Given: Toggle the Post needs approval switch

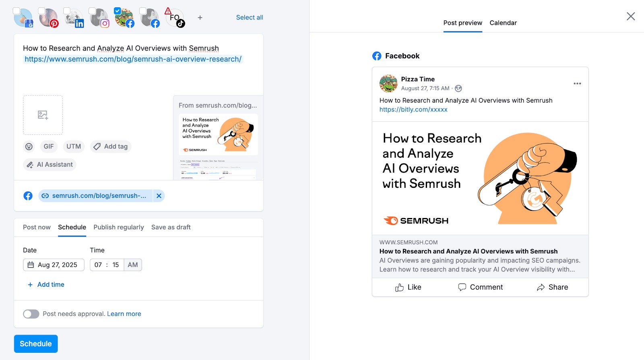Looking at the screenshot, I should pyautogui.click(x=31, y=314).
